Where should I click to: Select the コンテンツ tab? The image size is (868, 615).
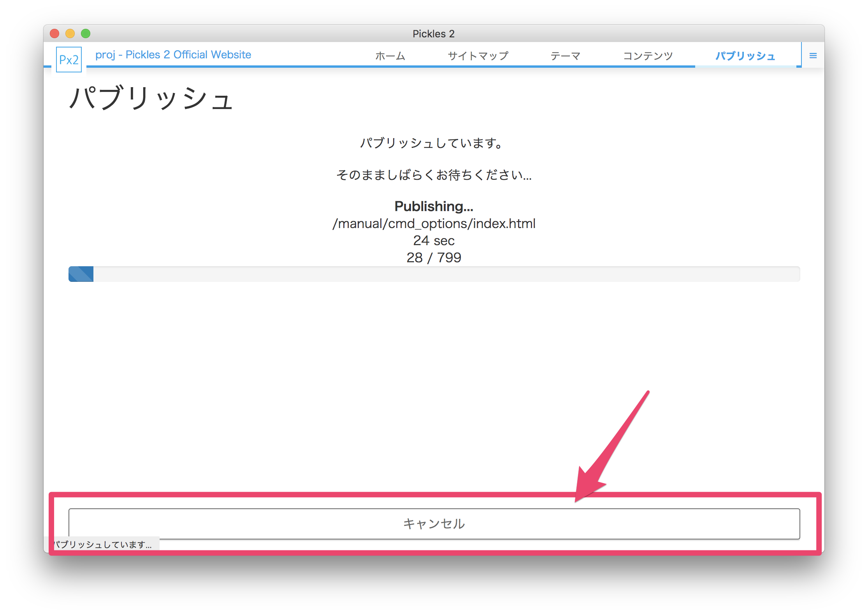[648, 56]
